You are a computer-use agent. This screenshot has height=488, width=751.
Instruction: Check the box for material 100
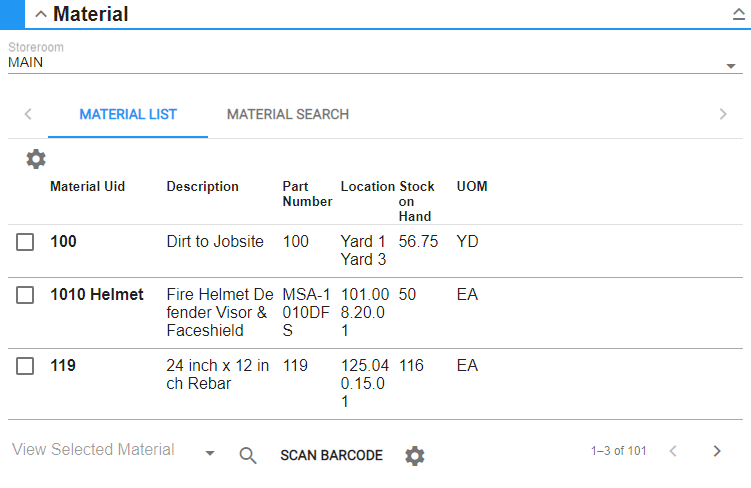click(26, 242)
